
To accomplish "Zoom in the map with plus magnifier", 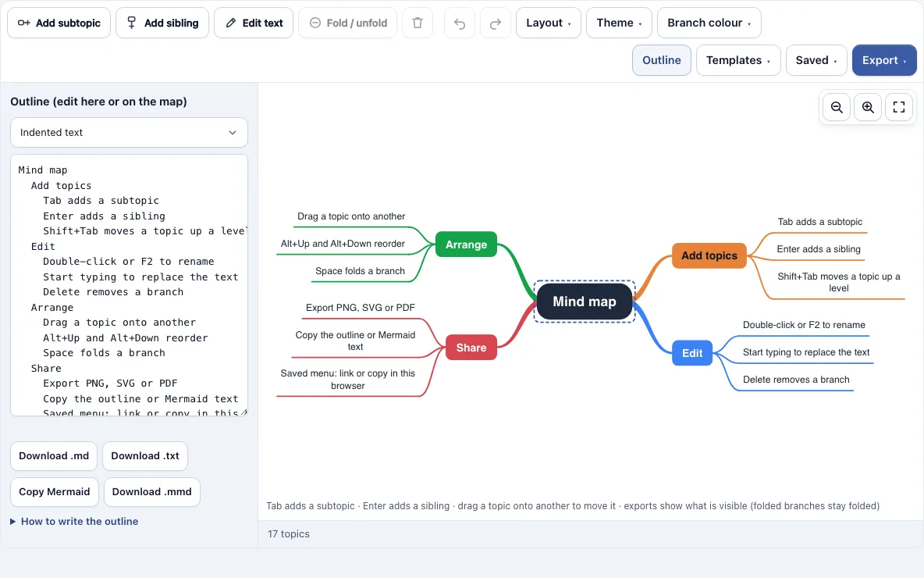I will tap(868, 107).
